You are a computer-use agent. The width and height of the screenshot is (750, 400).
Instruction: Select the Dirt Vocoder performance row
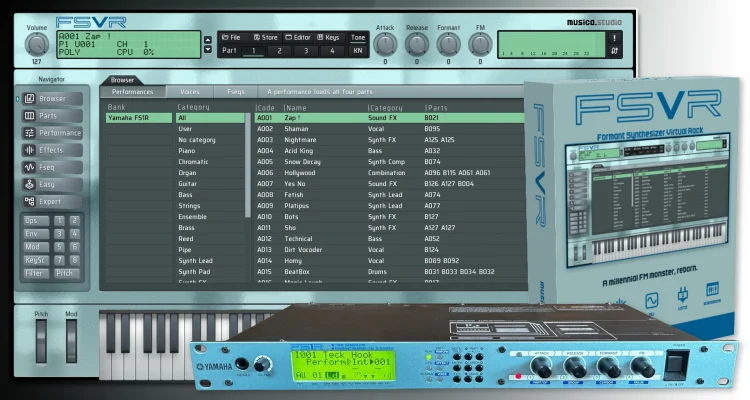(390, 250)
